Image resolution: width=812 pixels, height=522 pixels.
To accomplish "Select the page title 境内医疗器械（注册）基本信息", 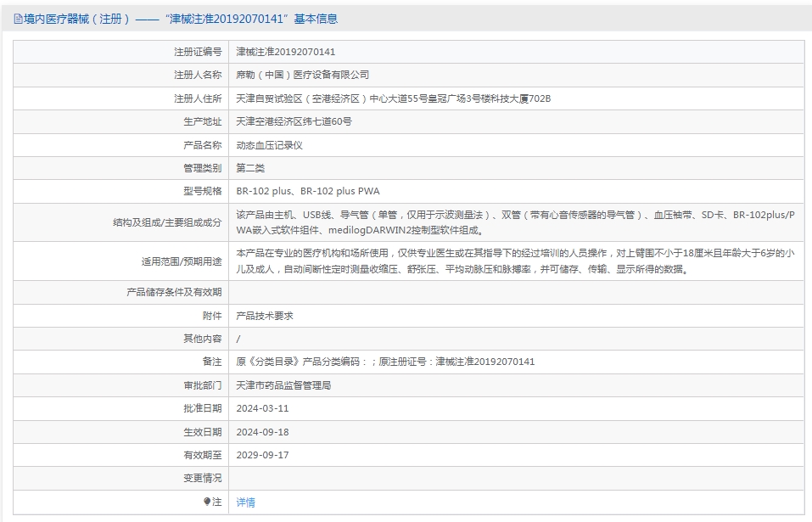I will (181, 20).
